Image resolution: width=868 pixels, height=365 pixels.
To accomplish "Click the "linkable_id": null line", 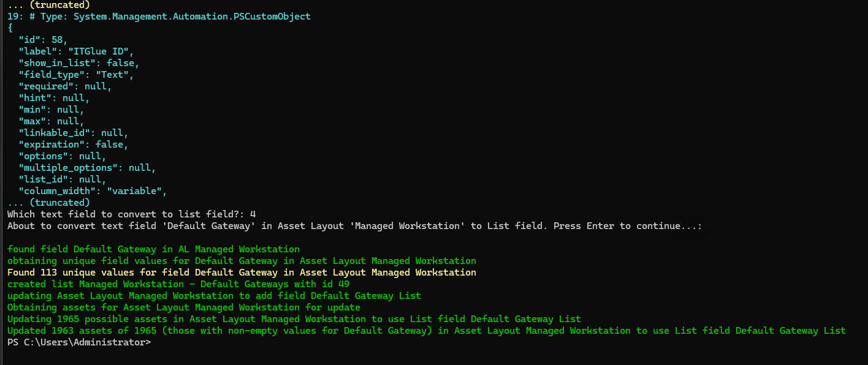I will 73,133.
